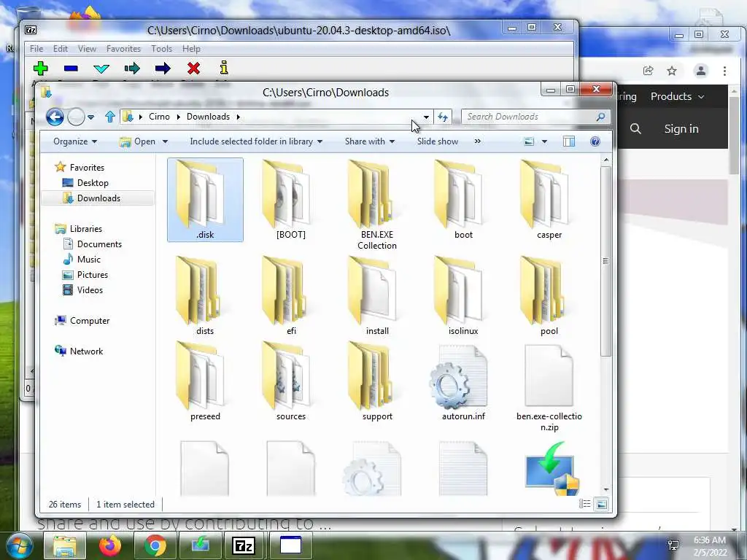This screenshot has height=560, width=747.
Task: Open Firefox from the taskbar
Action: pyautogui.click(x=110, y=545)
